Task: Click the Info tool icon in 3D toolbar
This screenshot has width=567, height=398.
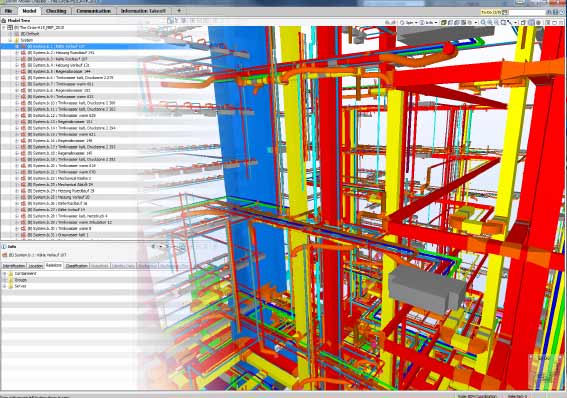Action: [x=422, y=22]
